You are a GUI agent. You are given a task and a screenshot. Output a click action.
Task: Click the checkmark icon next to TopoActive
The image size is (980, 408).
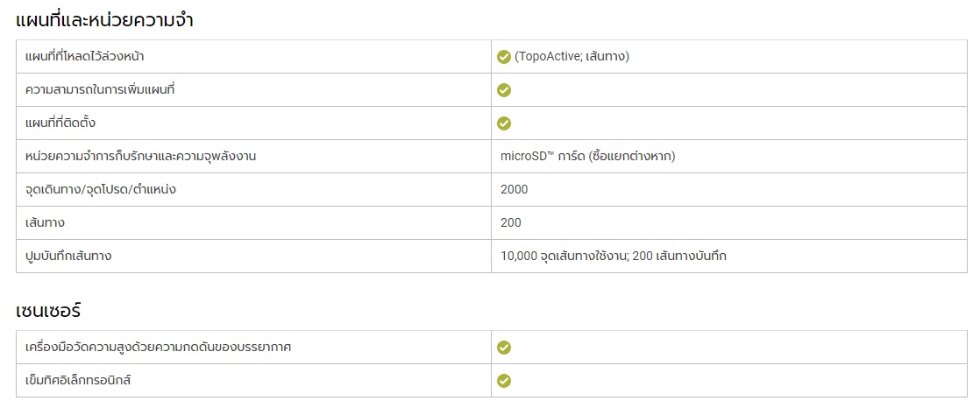point(504,58)
